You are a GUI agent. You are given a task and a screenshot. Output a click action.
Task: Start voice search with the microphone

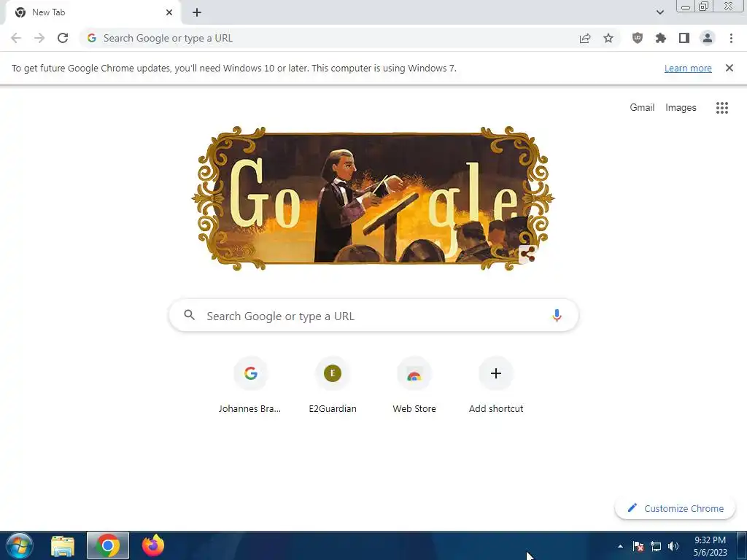[557, 315]
